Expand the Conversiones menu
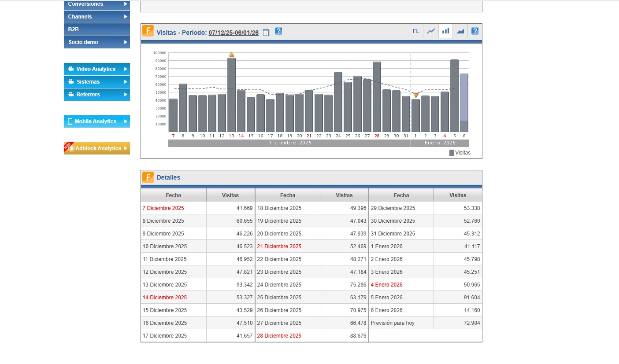 [96, 4]
